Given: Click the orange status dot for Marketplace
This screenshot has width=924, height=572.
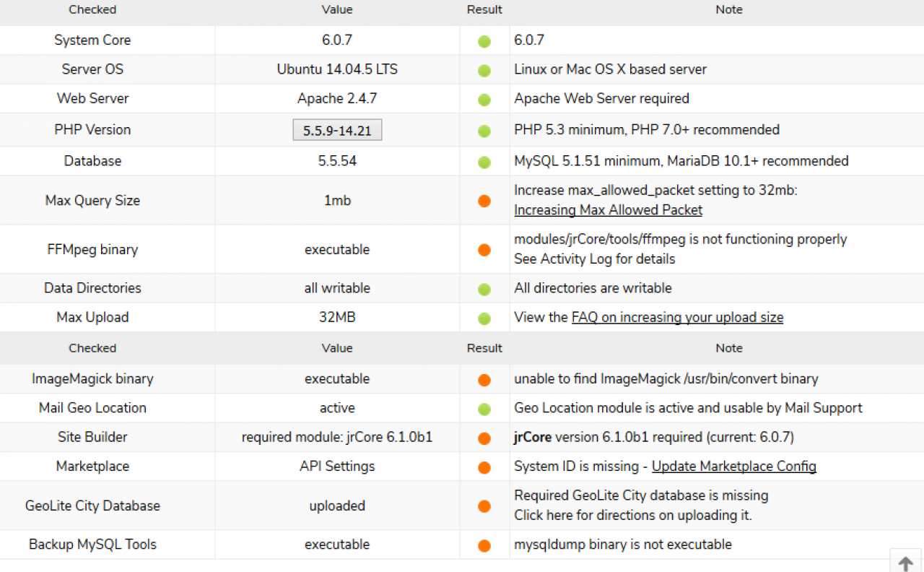Looking at the screenshot, I should pyautogui.click(x=484, y=467).
